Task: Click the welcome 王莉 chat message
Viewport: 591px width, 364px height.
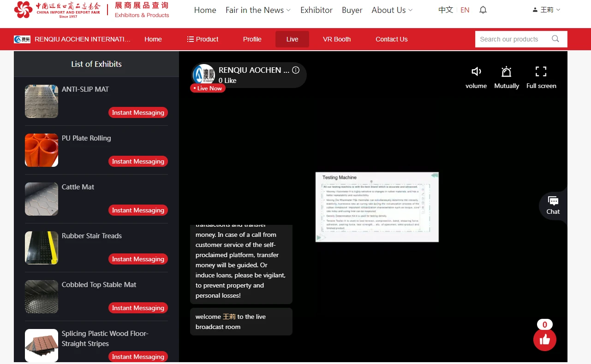Action: [x=241, y=322]
